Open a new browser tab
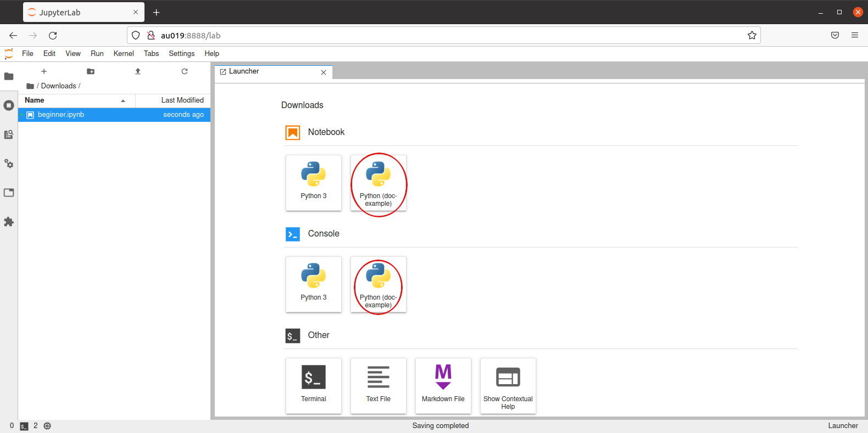This screenshot has width=868, height=433. [157, 12]
